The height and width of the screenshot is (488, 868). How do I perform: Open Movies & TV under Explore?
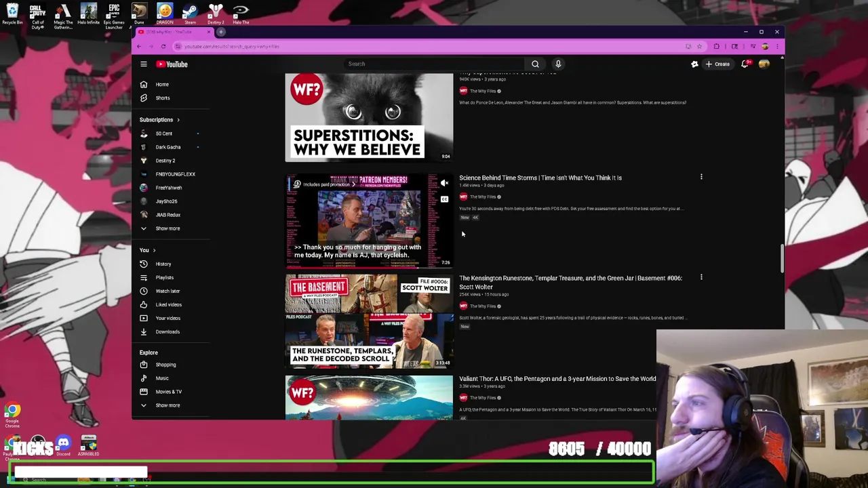pyautogui.click(x=170, y=392)
